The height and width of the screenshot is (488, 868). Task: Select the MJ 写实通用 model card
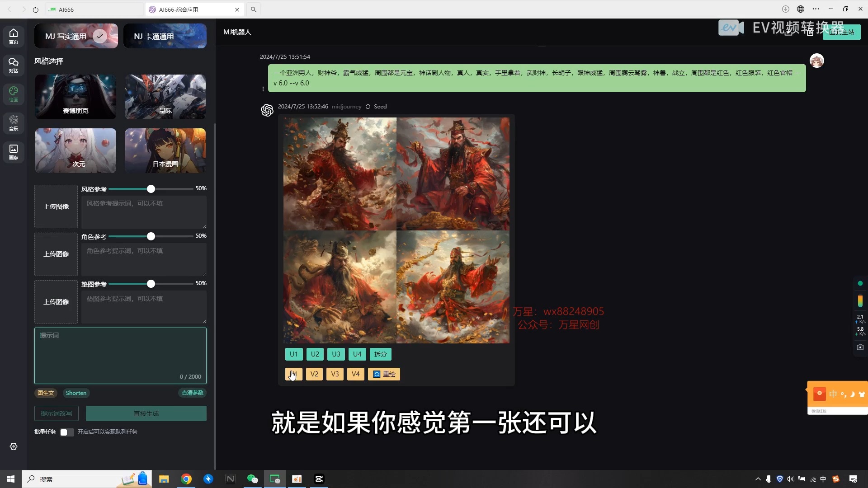click(76, 36)
